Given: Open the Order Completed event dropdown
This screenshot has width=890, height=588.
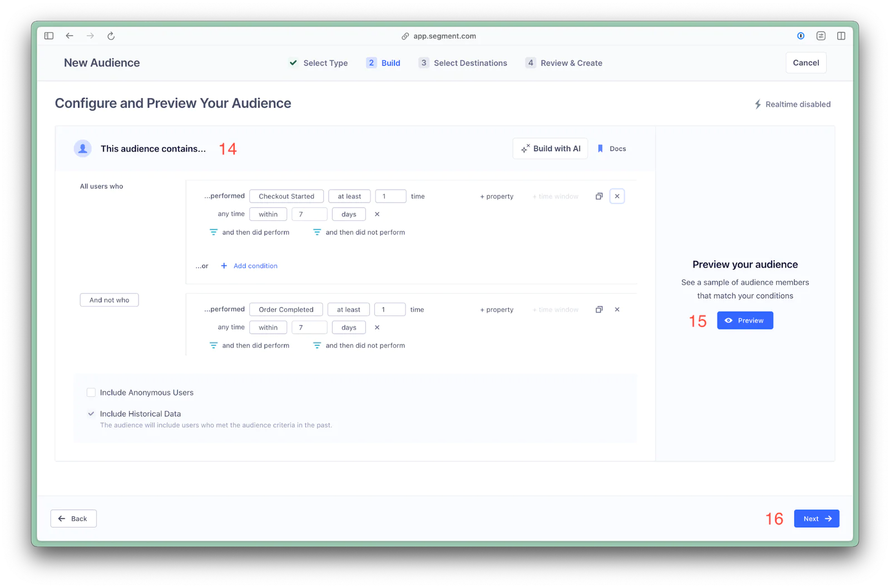Looking at the screenshot, I should [286, 310].
